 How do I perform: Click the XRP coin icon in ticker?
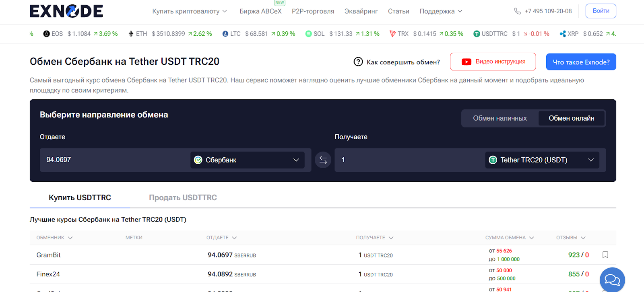[563, 34]
